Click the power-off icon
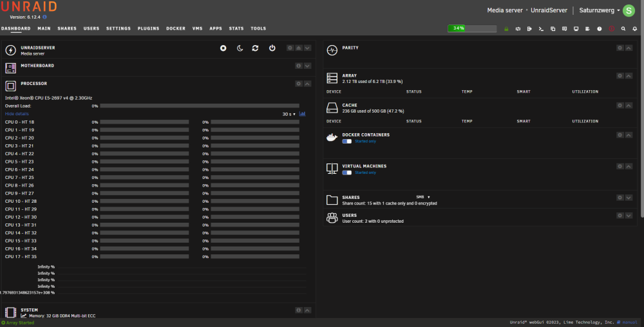Screen dimensions: 644x327 [272, 48]
